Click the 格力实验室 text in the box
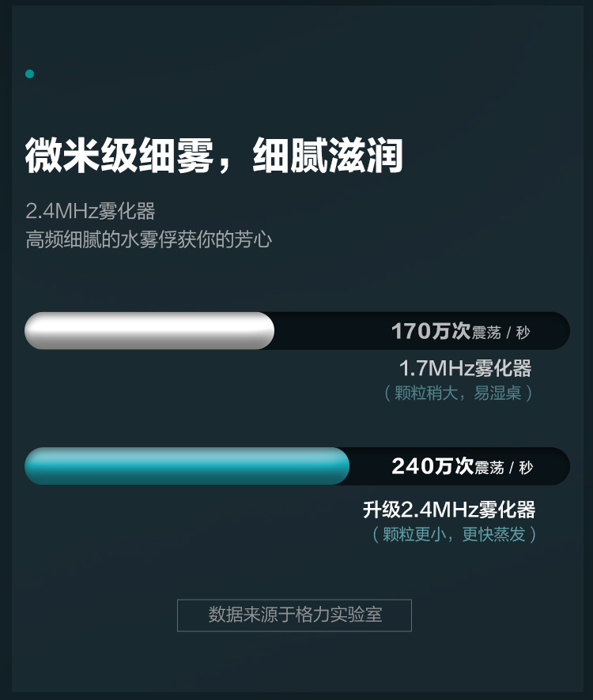 [338, 615]
